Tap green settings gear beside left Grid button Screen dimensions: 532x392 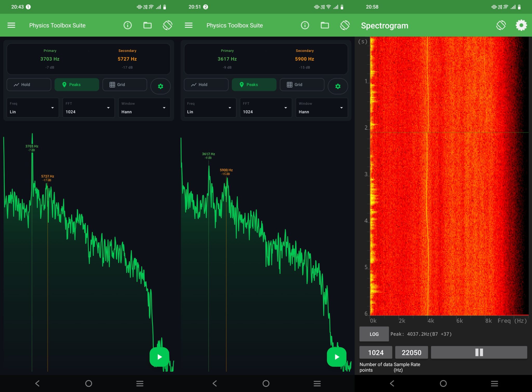click(161, 86)
